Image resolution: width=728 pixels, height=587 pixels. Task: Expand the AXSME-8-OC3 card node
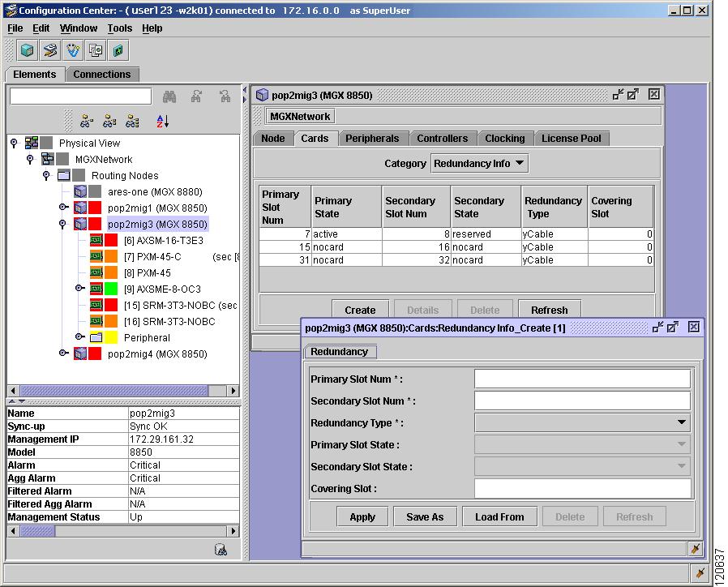(80, 289)
